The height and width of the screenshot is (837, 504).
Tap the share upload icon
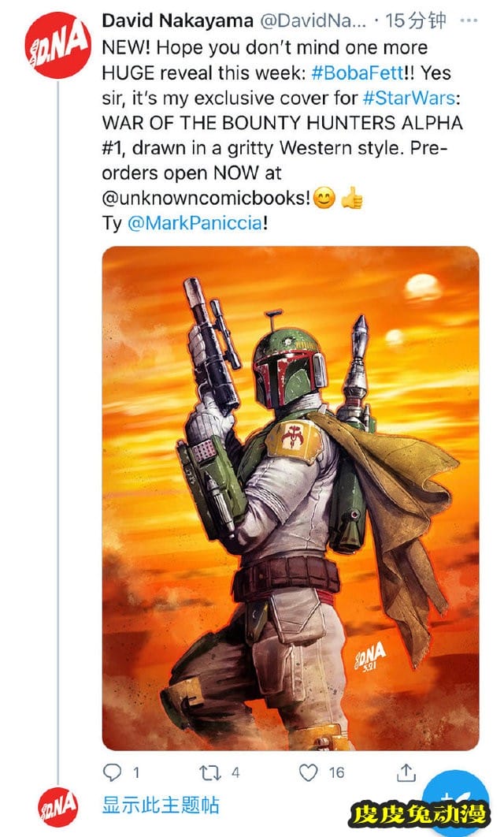click(406, 772)
